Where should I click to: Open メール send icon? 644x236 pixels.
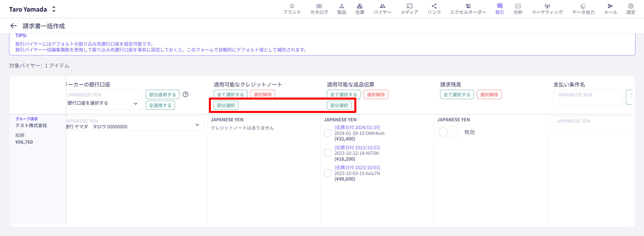610,6
